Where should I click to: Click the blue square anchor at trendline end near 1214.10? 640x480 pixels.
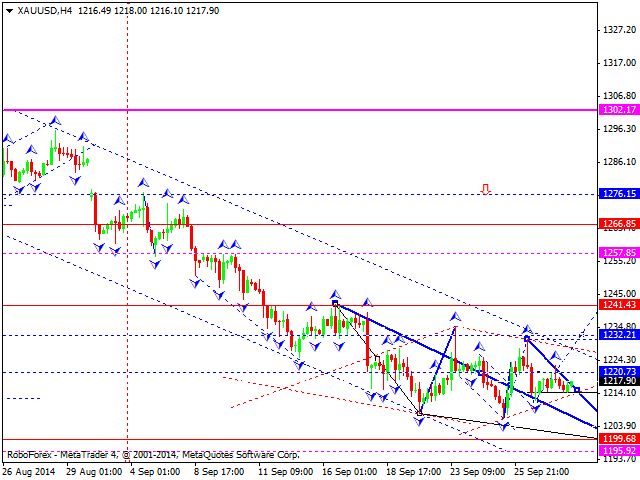[x=577, y=390]
